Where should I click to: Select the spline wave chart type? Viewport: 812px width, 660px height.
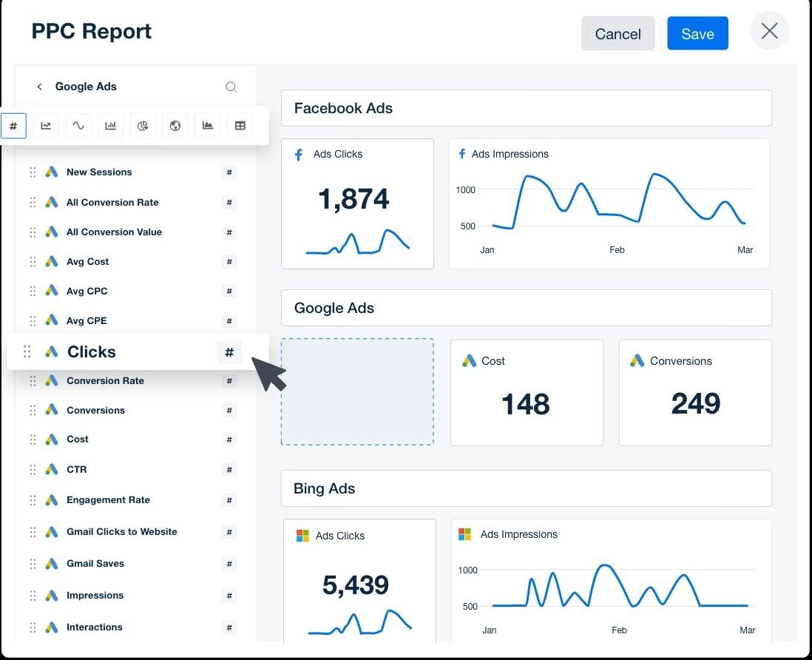78,126
